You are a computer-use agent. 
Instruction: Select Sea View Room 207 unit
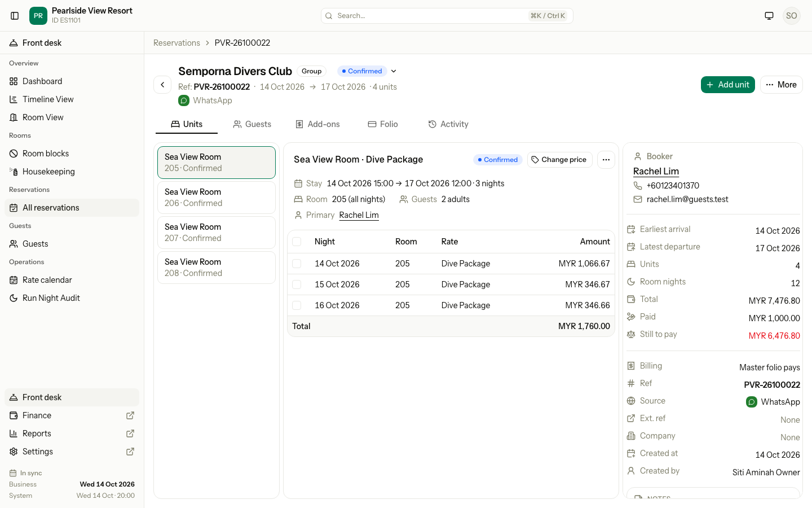click(x=217, y=233)
